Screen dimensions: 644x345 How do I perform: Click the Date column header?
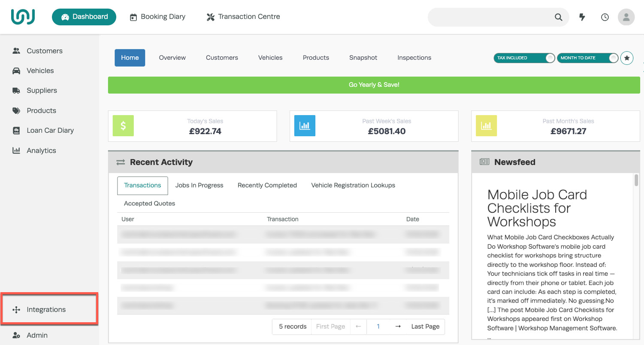click(x=413, y=219)
